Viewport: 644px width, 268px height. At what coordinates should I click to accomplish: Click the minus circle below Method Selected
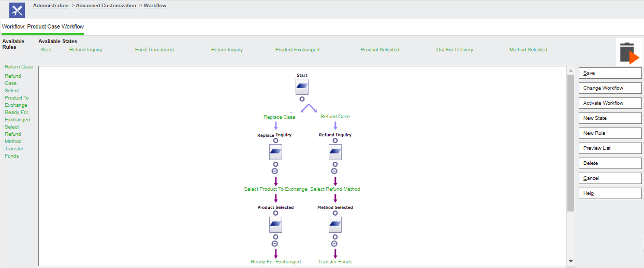click(x=334, y=244)
